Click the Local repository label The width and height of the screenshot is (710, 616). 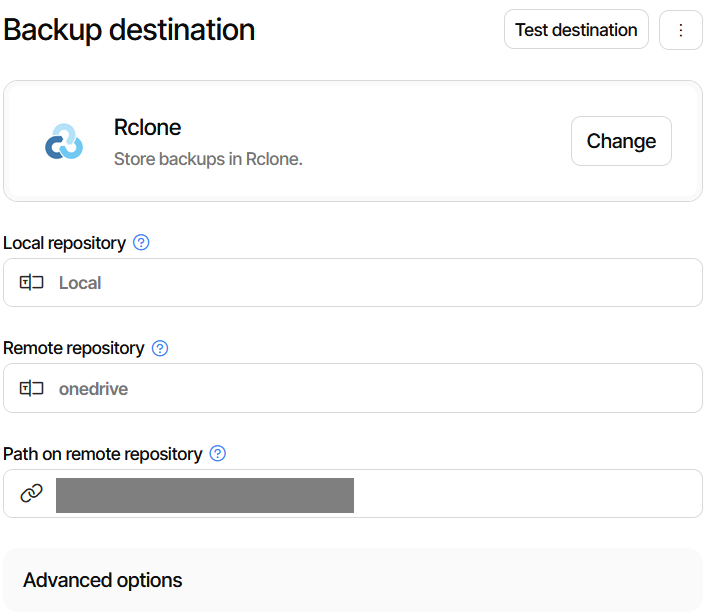[x=64, y=243]
